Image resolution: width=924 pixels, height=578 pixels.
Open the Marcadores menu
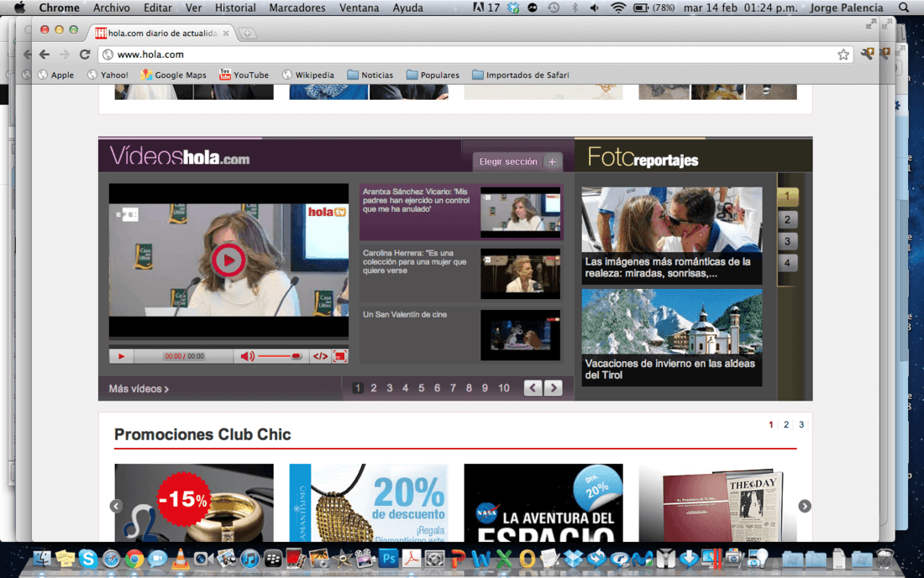(297, 8)
